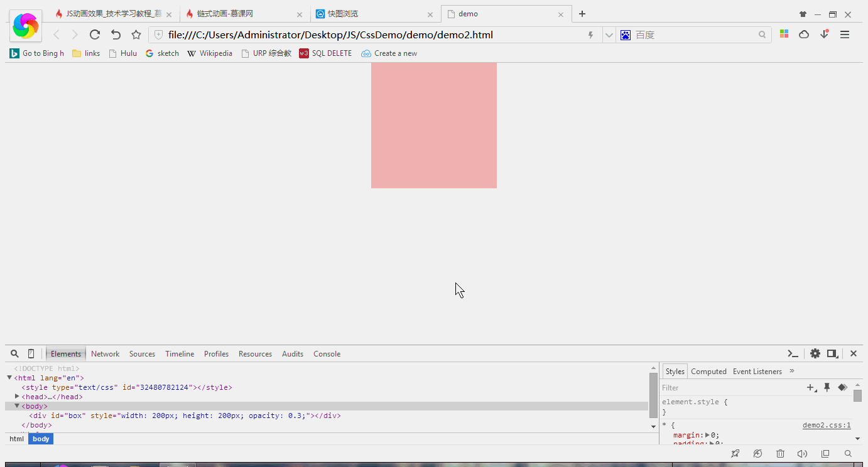Switch to the Event Listeners tab
The image size is (868, 467).
pos(757,372)
